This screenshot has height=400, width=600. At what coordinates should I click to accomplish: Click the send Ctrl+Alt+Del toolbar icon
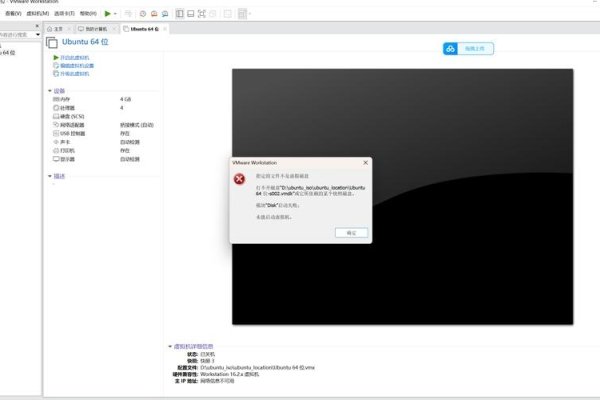pos(128,14)
